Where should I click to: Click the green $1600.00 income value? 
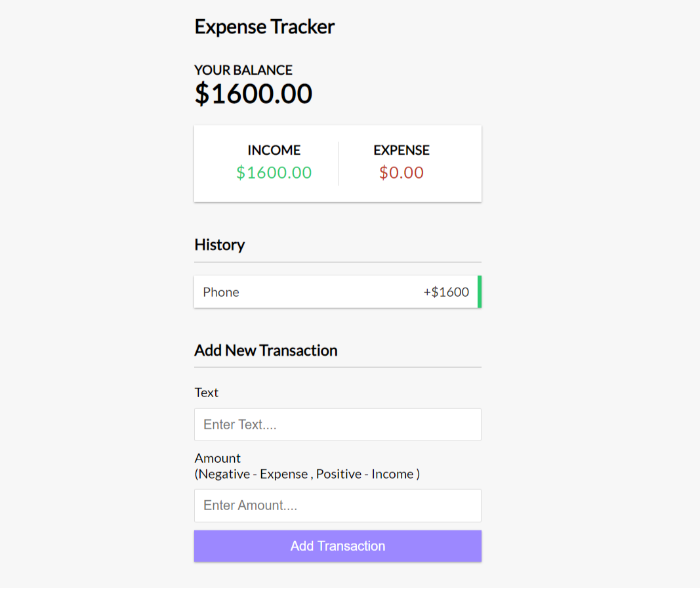click(x=274, y=173)
